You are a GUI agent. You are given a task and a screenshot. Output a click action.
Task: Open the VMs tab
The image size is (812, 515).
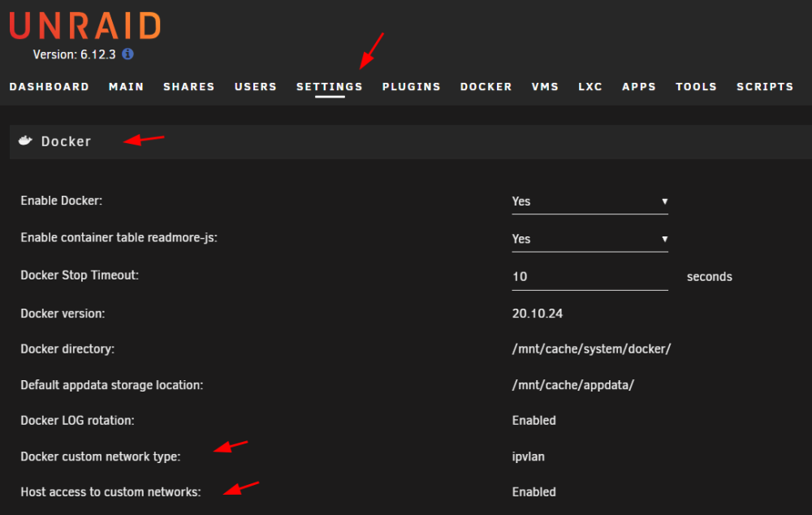tap(546, 87)
